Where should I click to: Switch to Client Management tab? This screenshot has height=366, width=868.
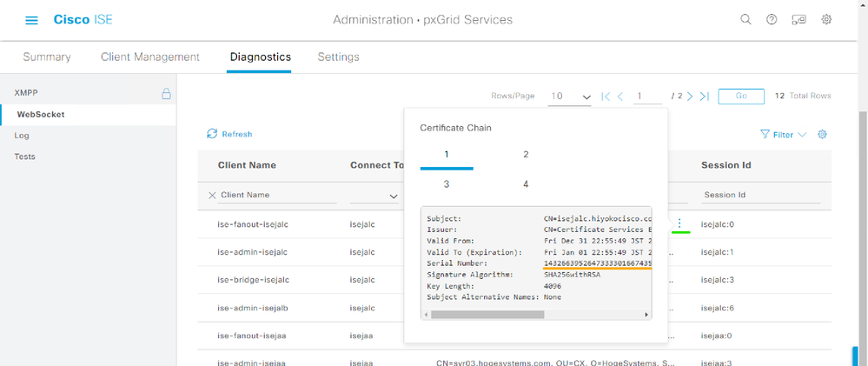pos(150,57)
